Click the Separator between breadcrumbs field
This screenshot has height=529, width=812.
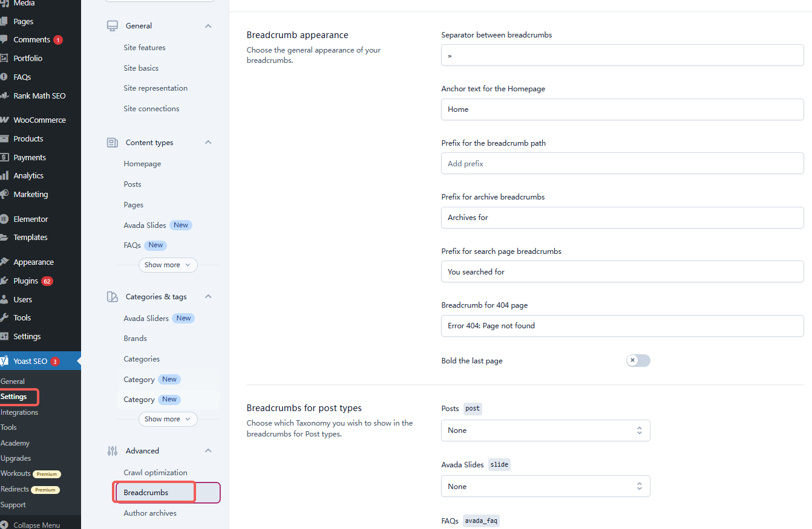[x=622, y=55]
